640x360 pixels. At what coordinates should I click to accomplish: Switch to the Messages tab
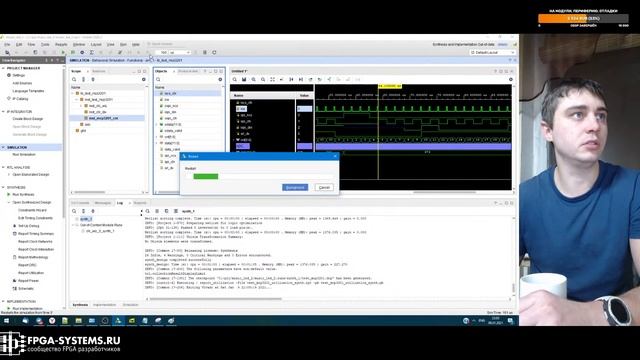(x=103, y=203)
